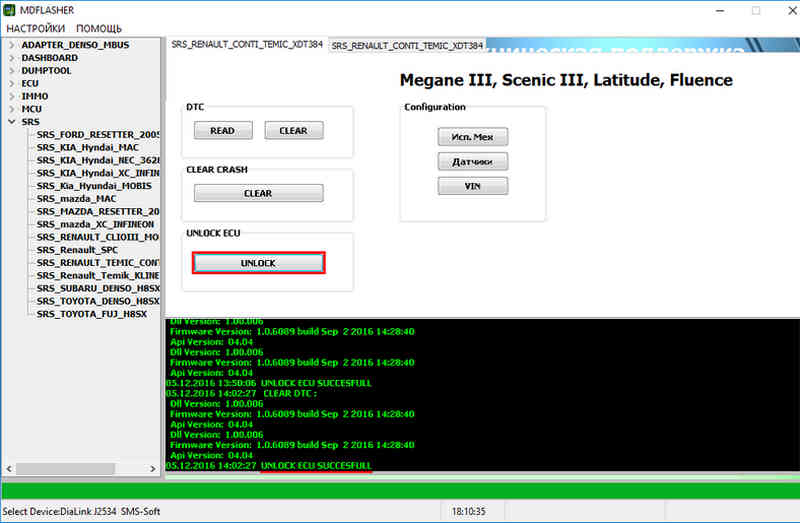Click the UNLOCK ECU button
The height and width of the screenshot is (523, 800).
click(x=258, y=263)
